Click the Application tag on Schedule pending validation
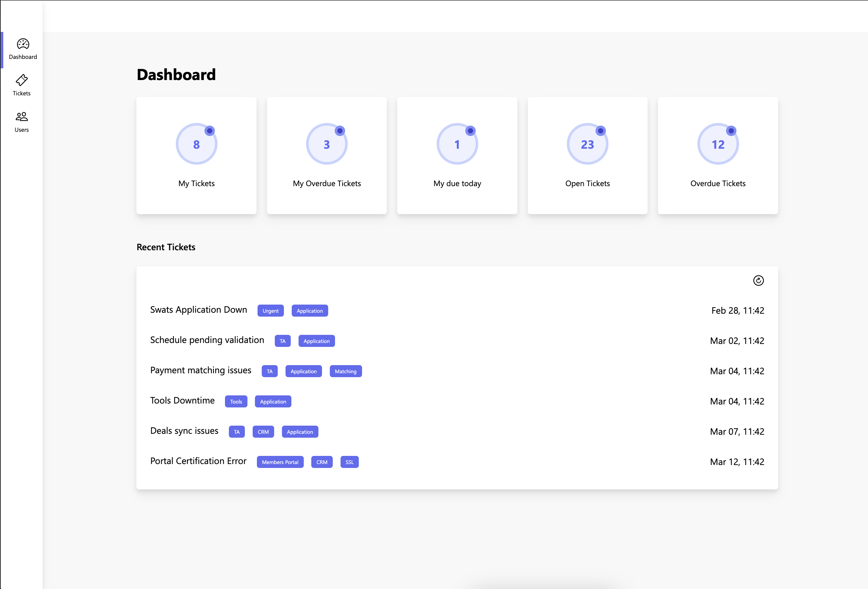The image size is (868, 589). point(316,341)
